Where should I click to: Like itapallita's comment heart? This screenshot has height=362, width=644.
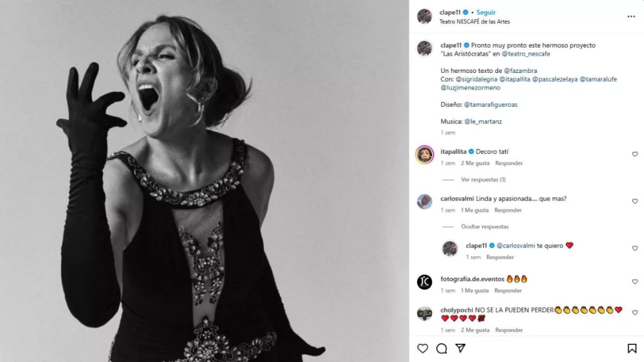(x=635, y=154)
